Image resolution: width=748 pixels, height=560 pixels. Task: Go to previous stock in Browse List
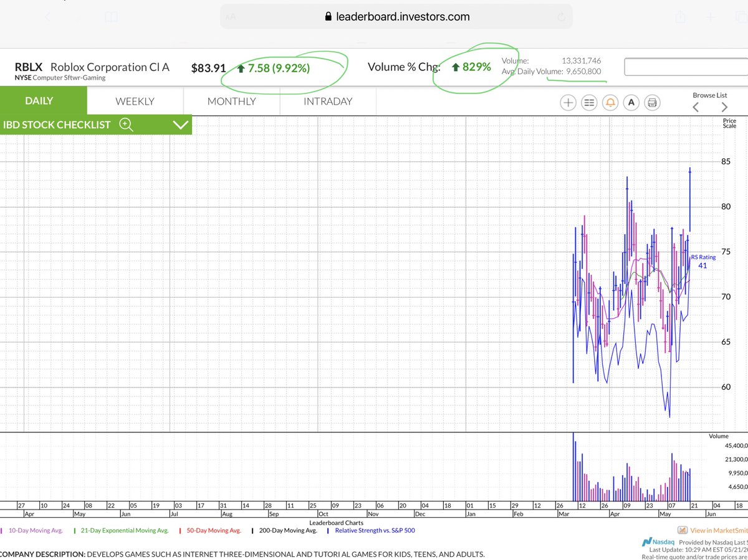pyautogui.click(x=696, y=108)
